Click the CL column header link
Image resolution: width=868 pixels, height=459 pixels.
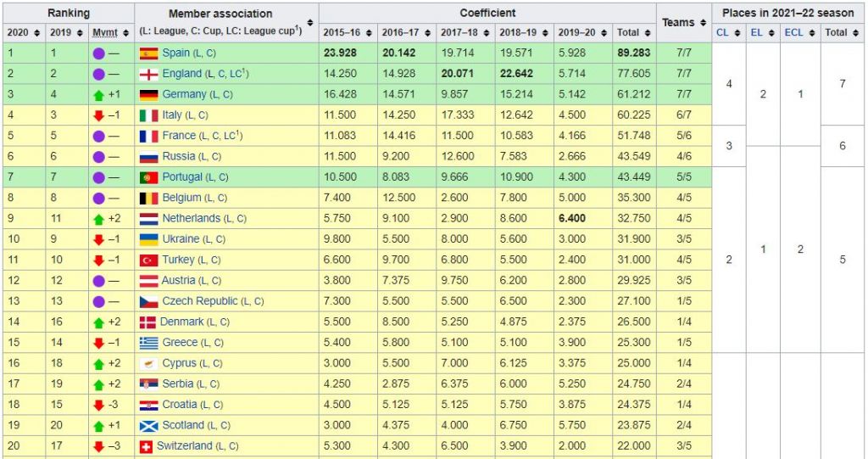click(x=722, y=33)
